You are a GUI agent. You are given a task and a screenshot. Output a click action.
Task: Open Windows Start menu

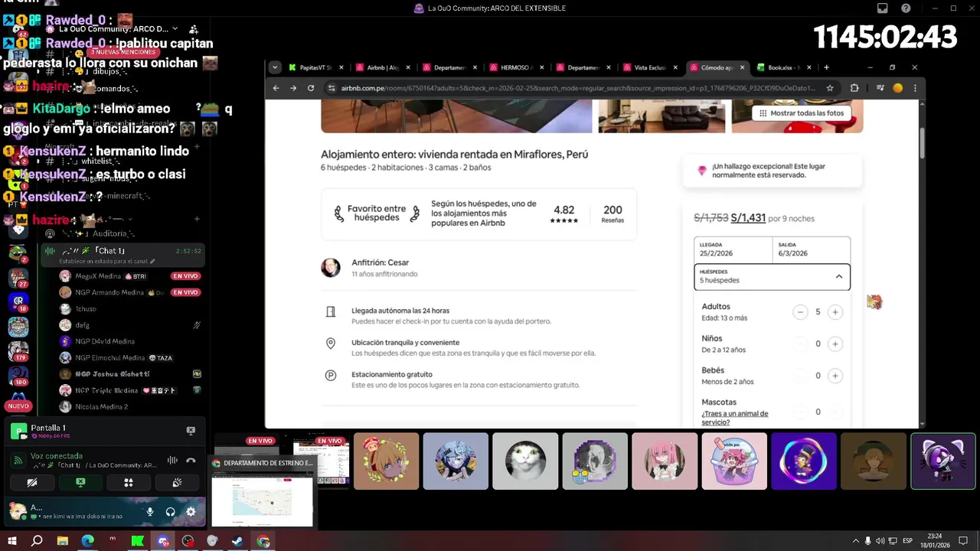[x=12, y=541]
